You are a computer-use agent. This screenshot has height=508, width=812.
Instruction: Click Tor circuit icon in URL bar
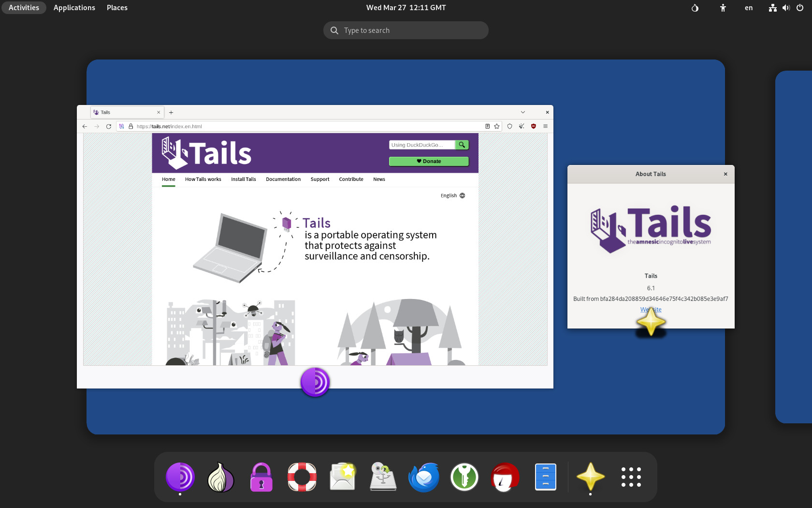tap(122, 126)
